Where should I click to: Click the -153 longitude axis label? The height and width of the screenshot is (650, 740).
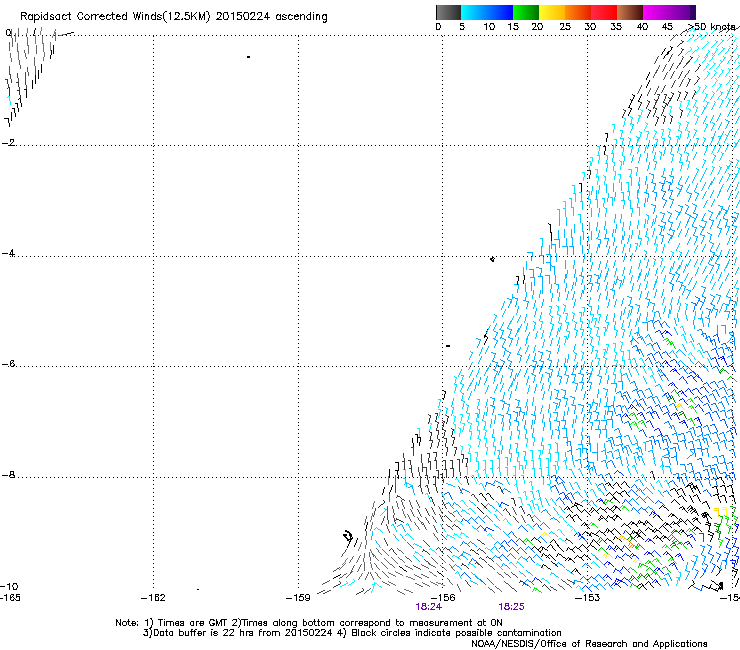[588, 598]
